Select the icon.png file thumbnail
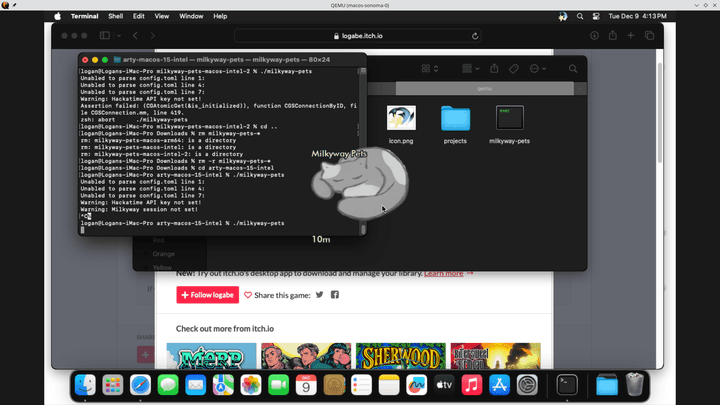Image resolution: width=720 pixels, height=405 pixels. pos(400,119)
